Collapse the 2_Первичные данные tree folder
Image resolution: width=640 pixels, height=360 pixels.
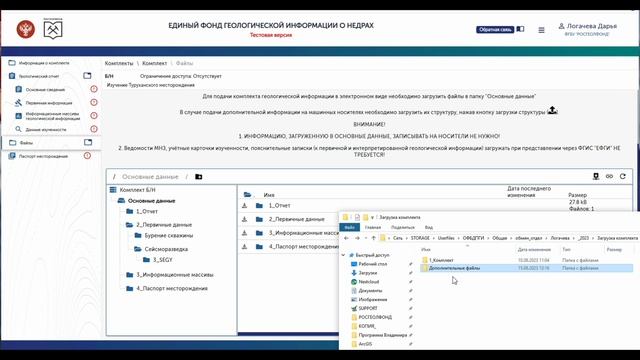pyautogui.click(x=129, y=225)
